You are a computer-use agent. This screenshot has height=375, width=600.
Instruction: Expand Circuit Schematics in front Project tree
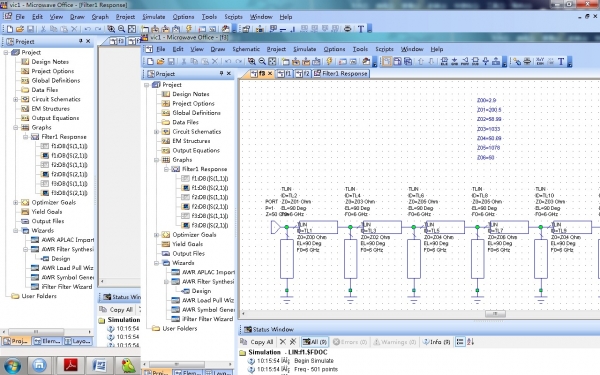(157, 132)
